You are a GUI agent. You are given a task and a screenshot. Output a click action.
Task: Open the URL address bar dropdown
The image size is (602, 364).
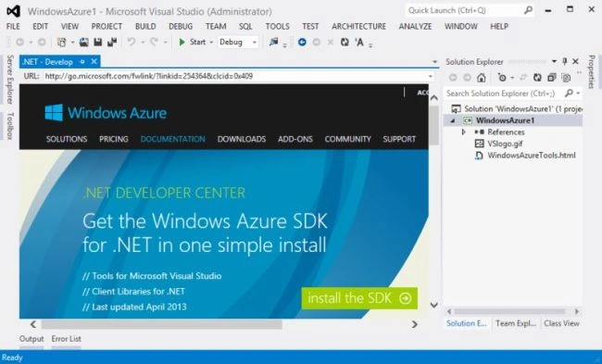tap(431, 76)
